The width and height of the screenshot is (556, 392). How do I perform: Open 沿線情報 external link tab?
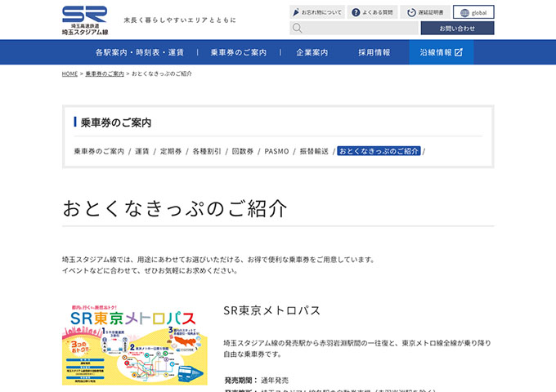(x=441, y=52)
